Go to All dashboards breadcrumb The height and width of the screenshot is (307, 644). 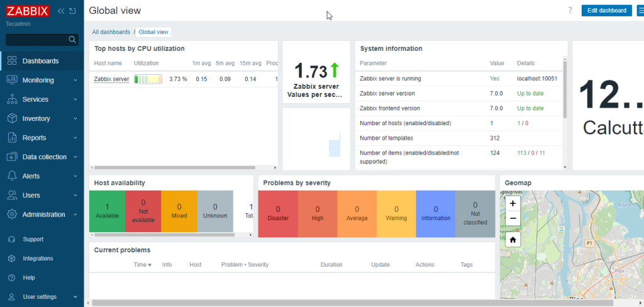111,31
